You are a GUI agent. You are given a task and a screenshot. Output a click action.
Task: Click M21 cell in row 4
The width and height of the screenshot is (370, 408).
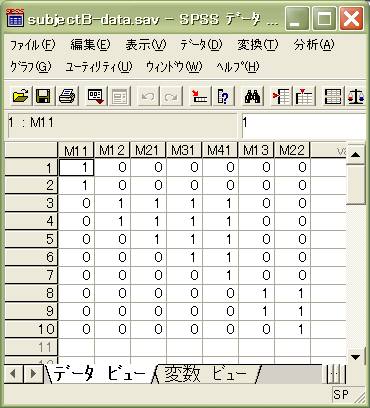coord(148,221)
